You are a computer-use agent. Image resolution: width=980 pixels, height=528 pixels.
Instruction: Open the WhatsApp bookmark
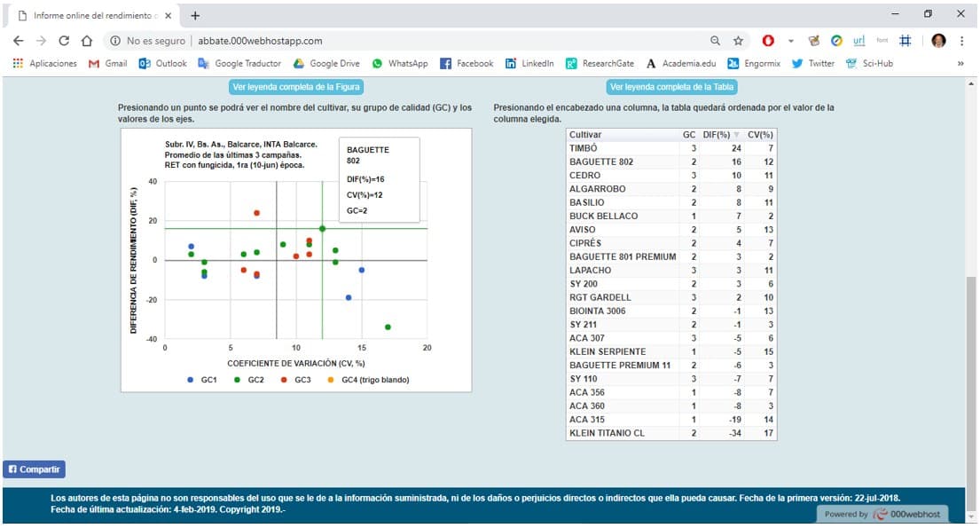[x=400, y=64]
